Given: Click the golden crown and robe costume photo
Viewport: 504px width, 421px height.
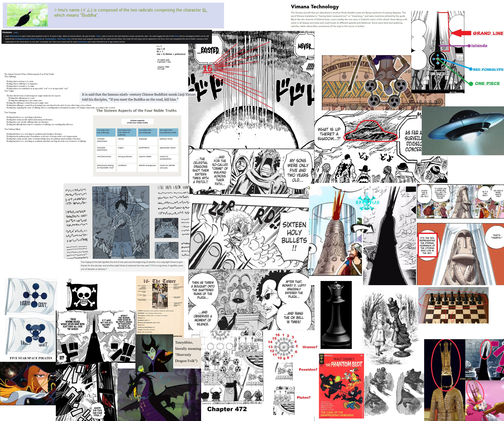Looking at the screenshot, I should [445, 380].
